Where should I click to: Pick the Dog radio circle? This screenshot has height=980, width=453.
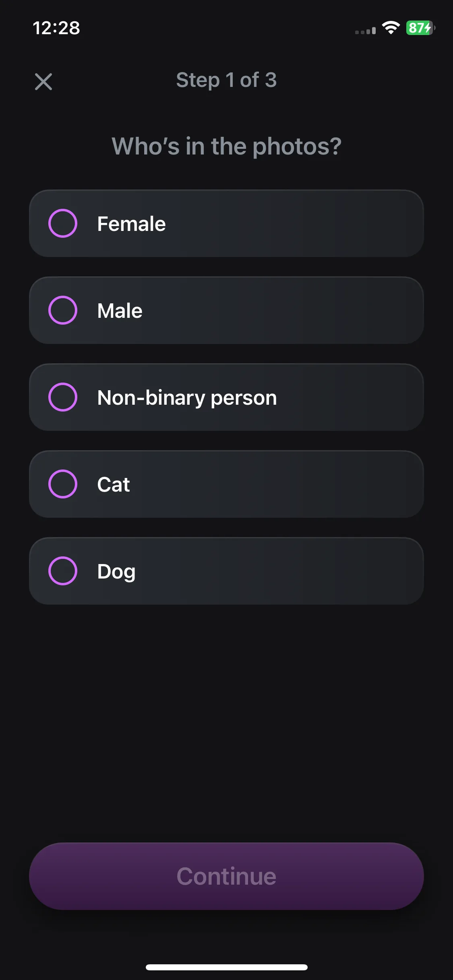[x=63, y=571]
